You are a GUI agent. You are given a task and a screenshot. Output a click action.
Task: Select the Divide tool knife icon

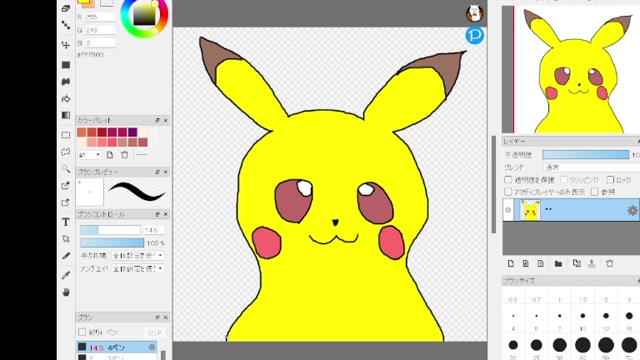(66, 256)
